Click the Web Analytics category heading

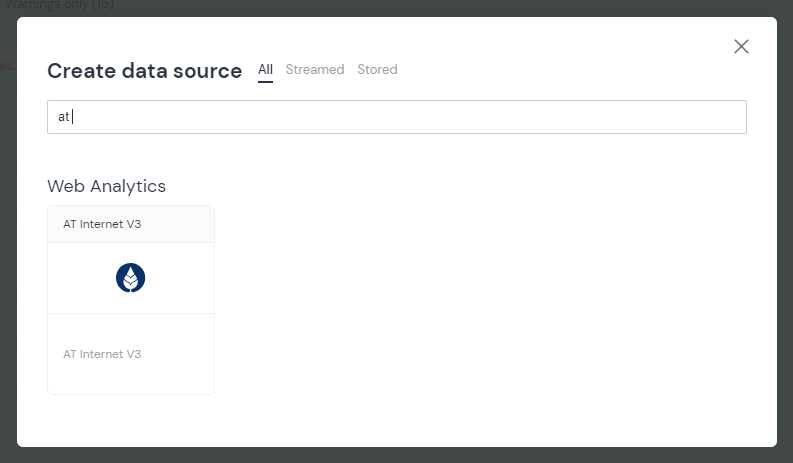click(x=106, y=186)
